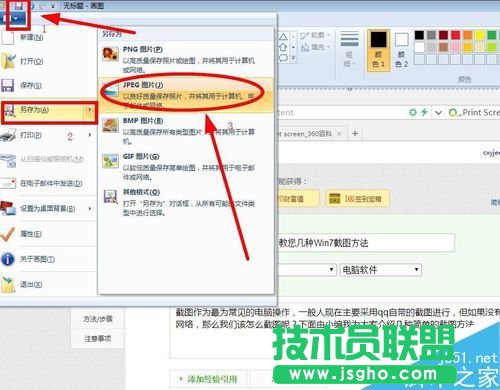Select 另存为(A) menu entry
The image size is (500, 390).
click(x=48, y=110)
